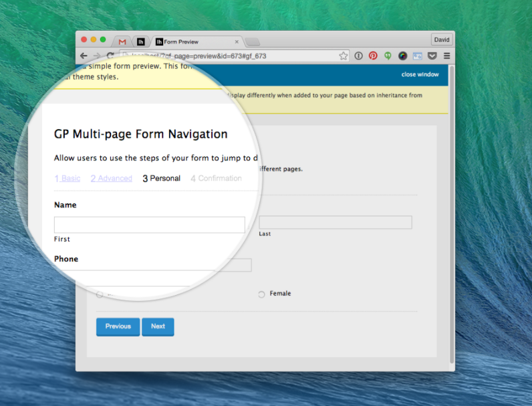The height and width of the screenshot is (406, 532).
Task: Select the 3 Personal step
Action: point(162,178)
